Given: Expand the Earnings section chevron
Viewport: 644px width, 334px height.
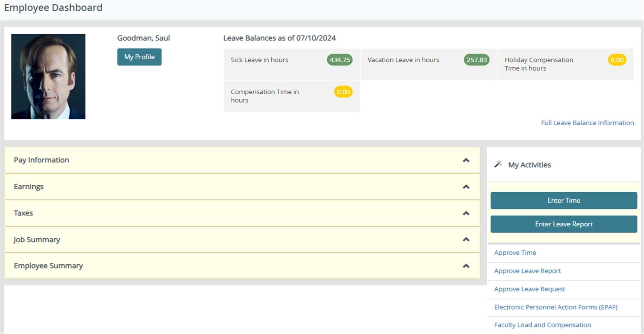Looking at the screenshot, I should click(466, 187).
